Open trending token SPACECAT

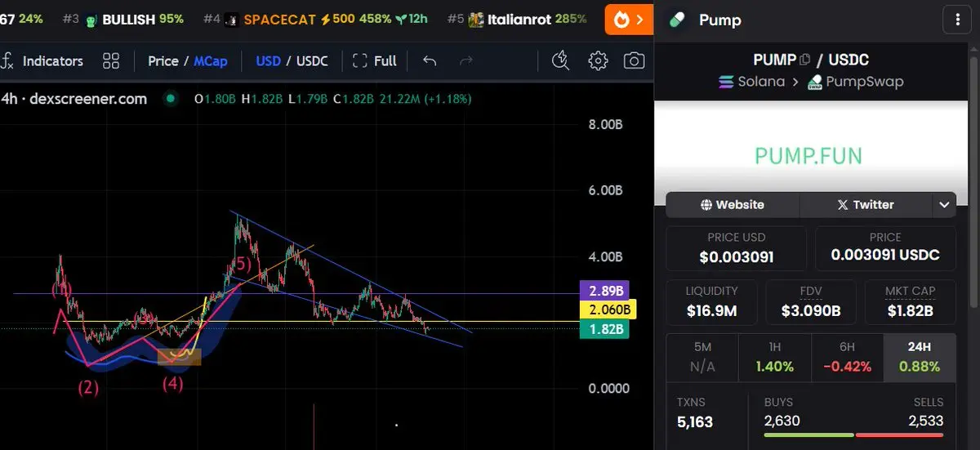coord(315,19)
